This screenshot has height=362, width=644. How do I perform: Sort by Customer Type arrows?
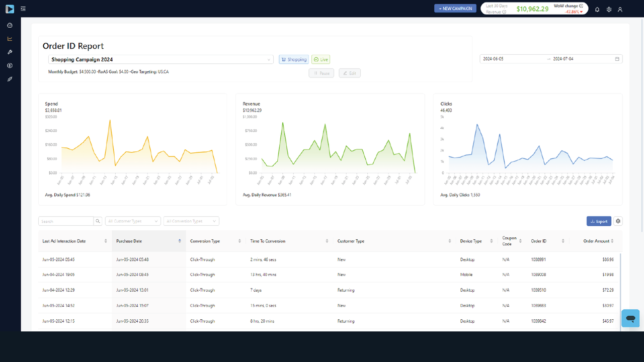[450, 241]
